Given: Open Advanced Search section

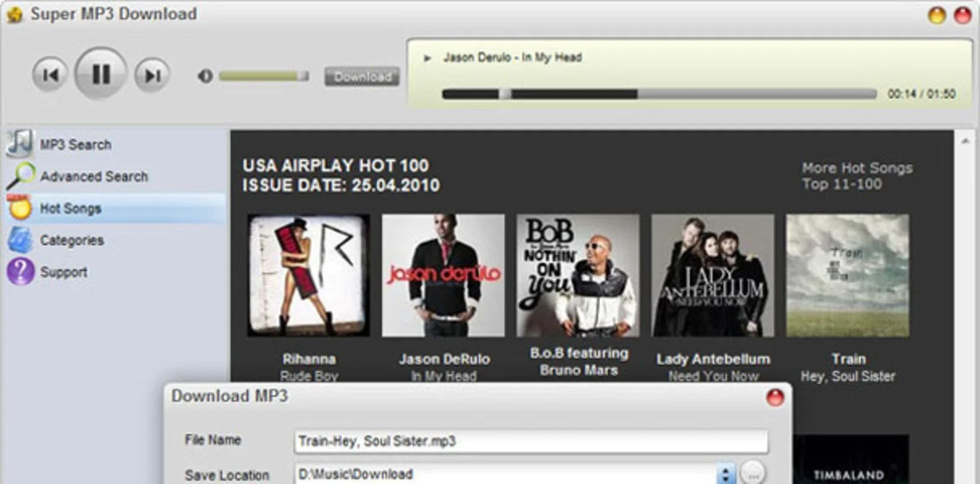Looking at the screenshot, I should pos(94,177).
